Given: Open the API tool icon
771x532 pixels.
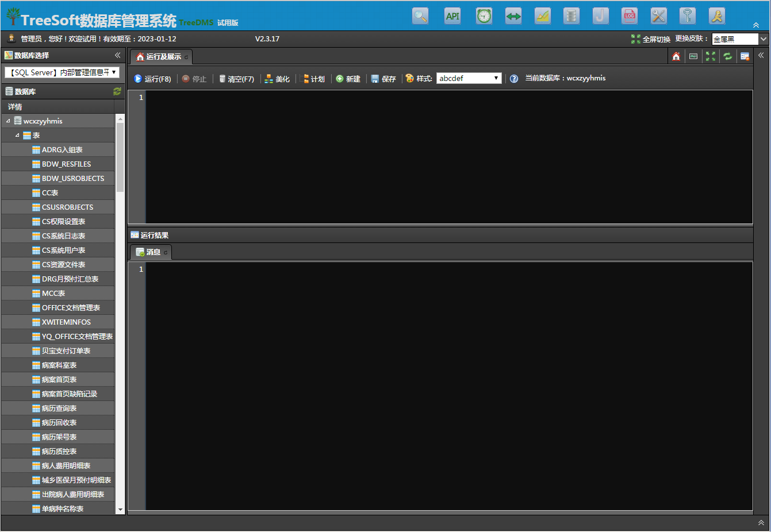Looking at the screenshot, I should 452,16.
